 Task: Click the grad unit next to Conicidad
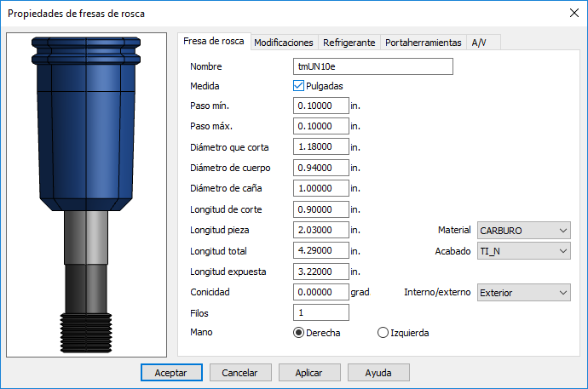[360, 292]
